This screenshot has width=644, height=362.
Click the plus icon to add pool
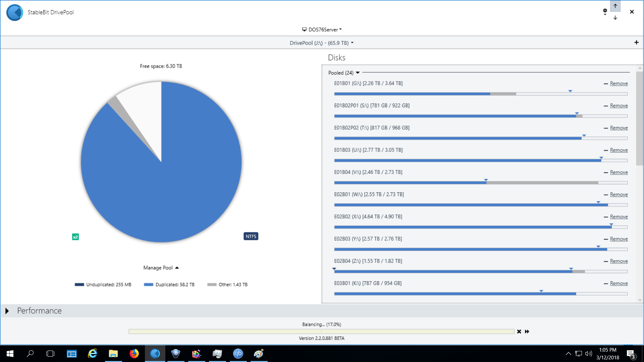pos(636,43)
